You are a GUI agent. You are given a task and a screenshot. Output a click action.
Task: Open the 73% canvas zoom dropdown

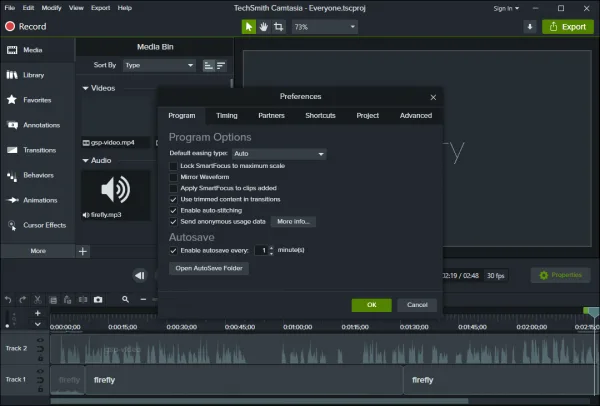[x=324, y=27]
